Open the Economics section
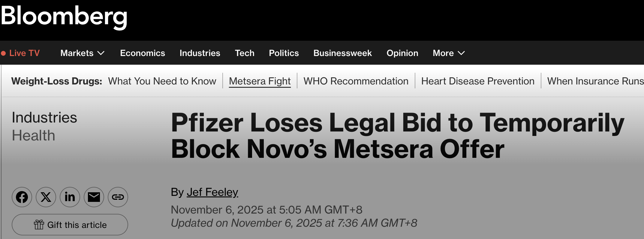Image resolution: width=644 pixels, height=239 pixels. (x=143, y=53)
